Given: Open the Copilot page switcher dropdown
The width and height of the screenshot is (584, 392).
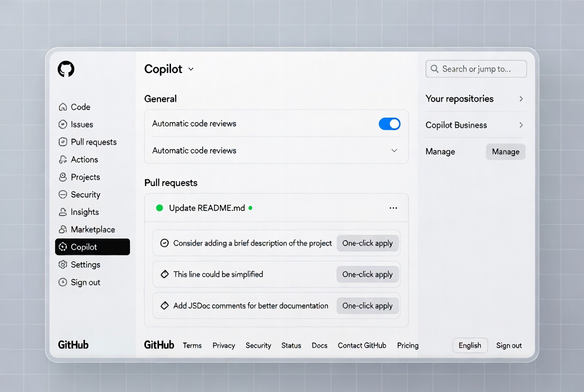Looking at the screenshot, I should pos(190,69).
